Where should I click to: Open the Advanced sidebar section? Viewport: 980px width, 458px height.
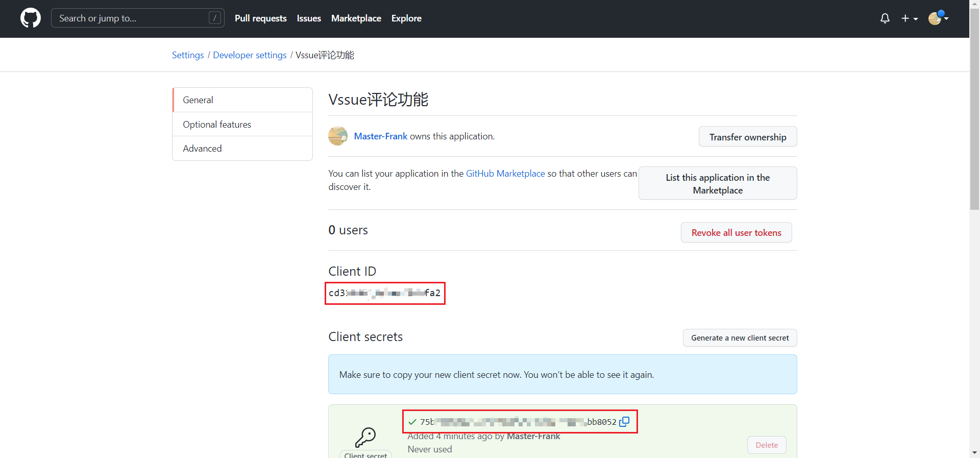pos(242,149)
